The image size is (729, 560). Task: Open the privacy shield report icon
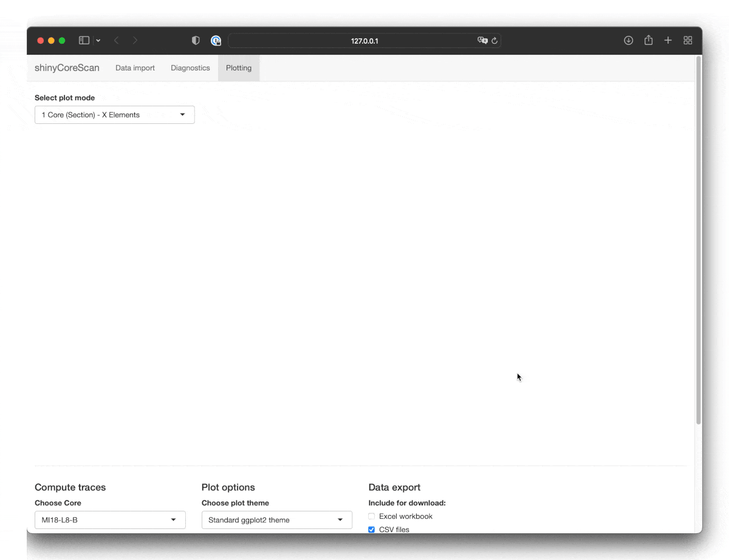coord(196,41)
